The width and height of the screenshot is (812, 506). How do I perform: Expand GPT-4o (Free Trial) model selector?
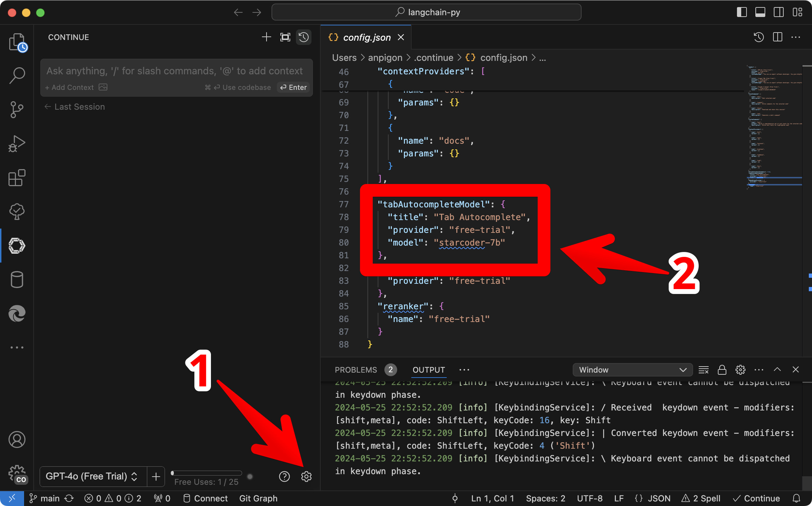pos(91,476)
